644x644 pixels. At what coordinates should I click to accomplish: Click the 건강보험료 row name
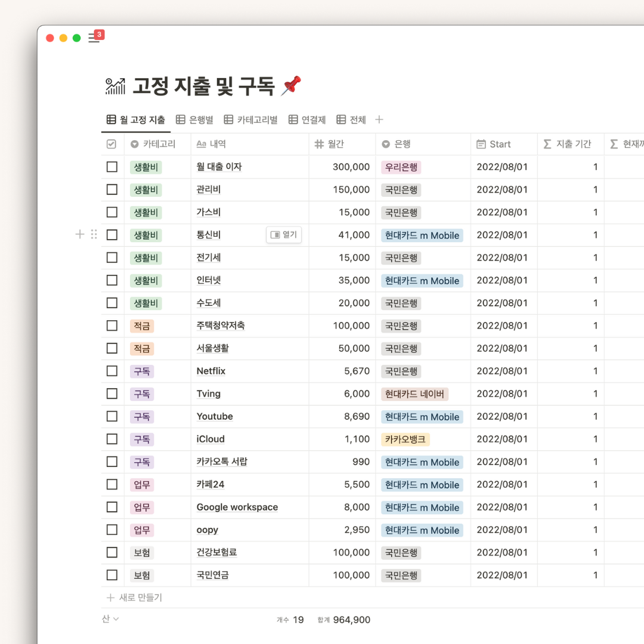[x=216, y=552]
